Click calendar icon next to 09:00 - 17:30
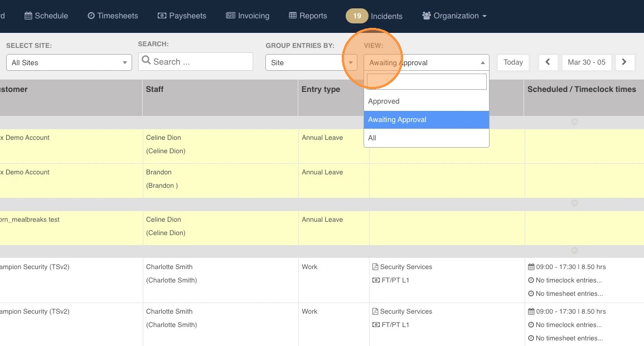The height and width of the screenshot is (346, 644). pyautogui.click(x=531, y=267)
